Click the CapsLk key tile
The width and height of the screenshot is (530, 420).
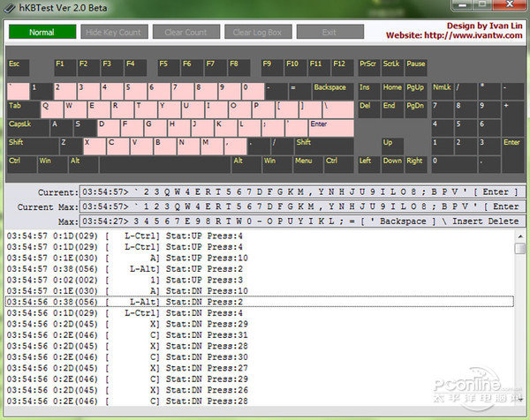[x=28, y=128]
